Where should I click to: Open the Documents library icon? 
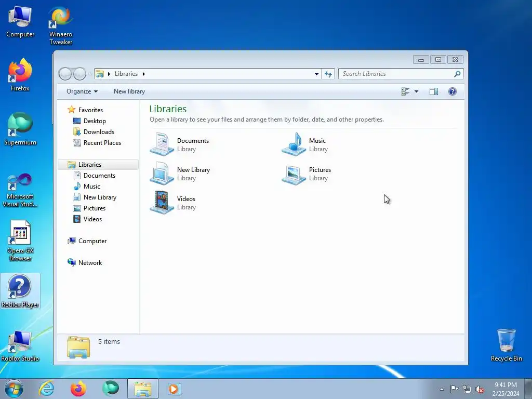(162, 144)
